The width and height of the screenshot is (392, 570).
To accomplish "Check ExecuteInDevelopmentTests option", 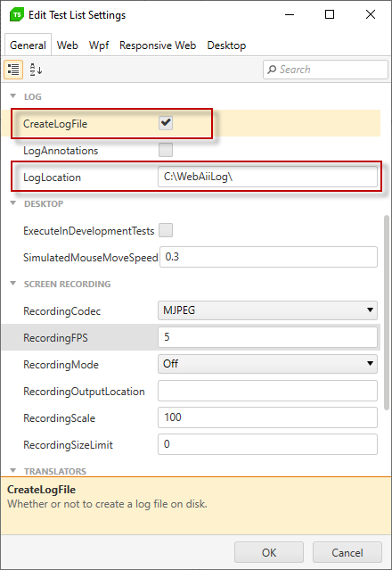I will [x=166, y=230].
